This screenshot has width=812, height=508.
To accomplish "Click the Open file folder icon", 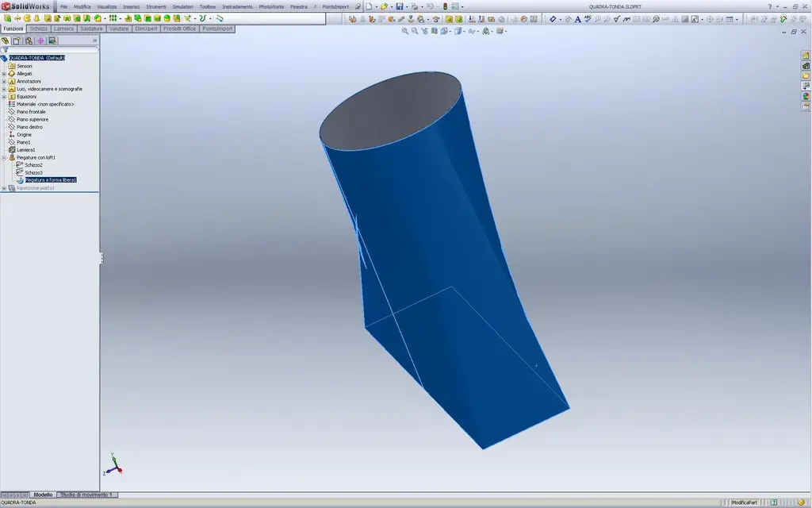I will click(384, 6).
